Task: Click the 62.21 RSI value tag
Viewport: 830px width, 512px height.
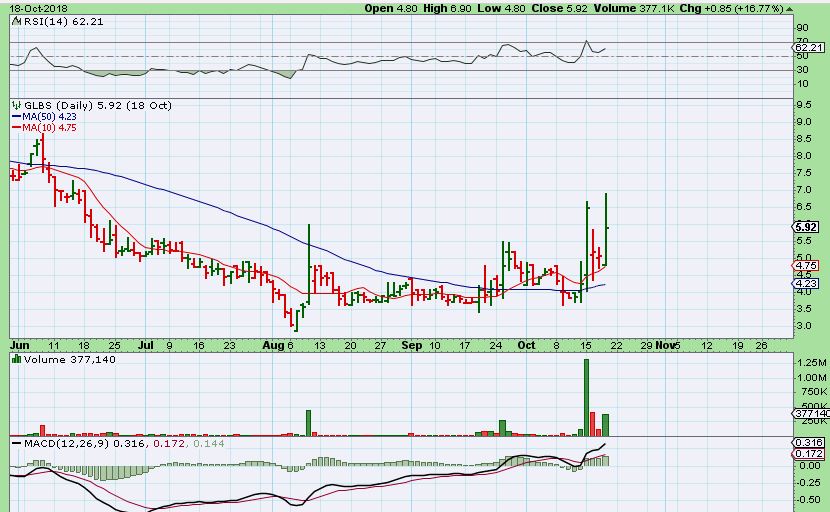Action: click(807, 46)
